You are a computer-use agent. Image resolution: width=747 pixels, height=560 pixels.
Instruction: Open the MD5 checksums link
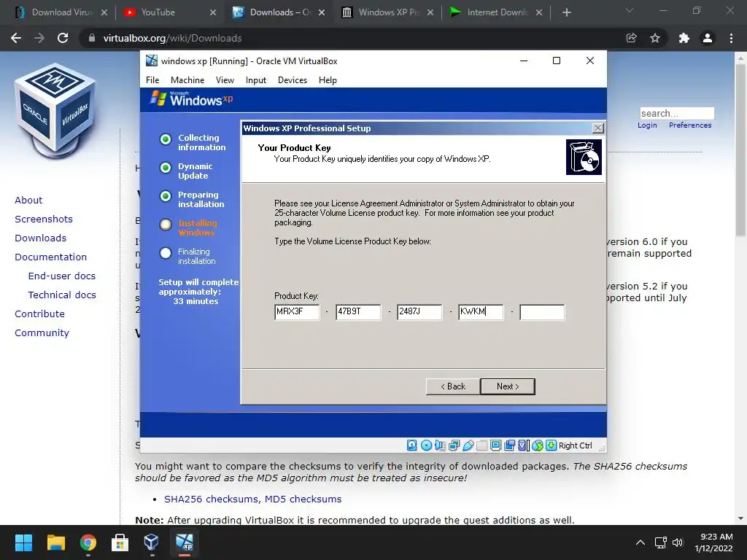303,499
